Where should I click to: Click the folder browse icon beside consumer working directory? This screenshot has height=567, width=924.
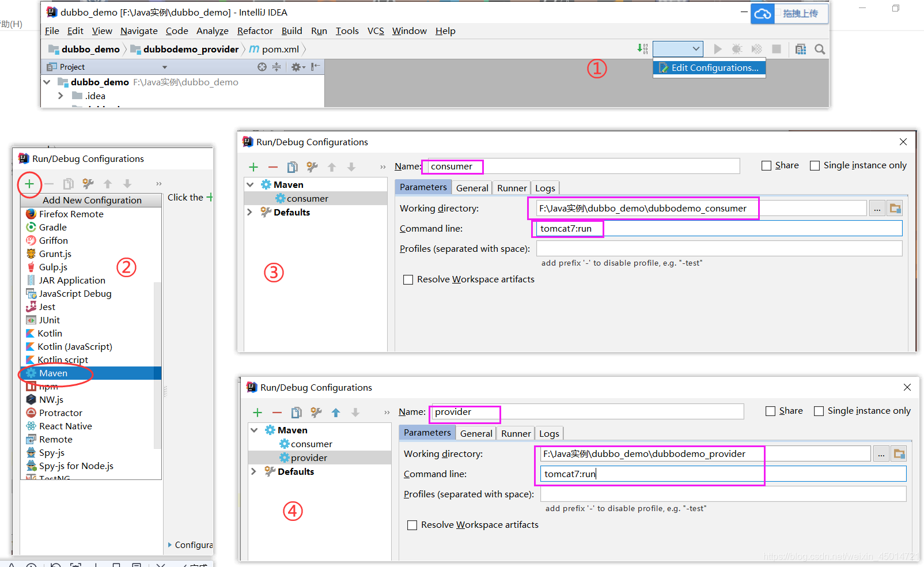pos(895,209)
